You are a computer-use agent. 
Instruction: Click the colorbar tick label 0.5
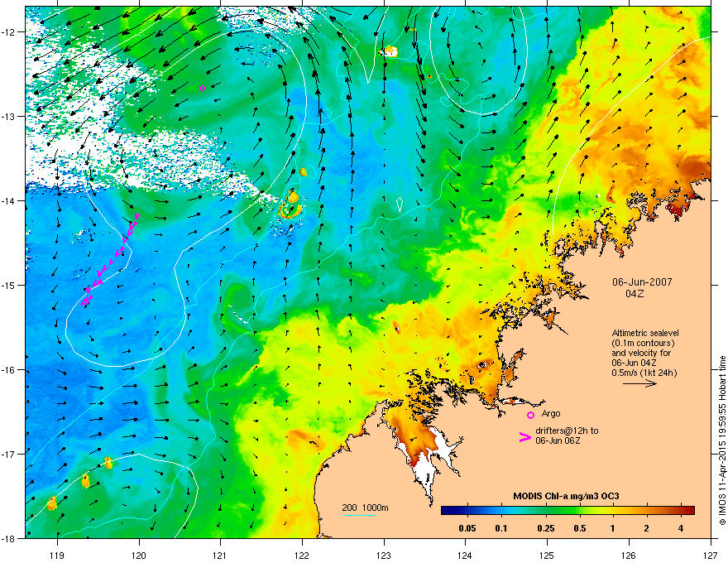tap(580, 528)
